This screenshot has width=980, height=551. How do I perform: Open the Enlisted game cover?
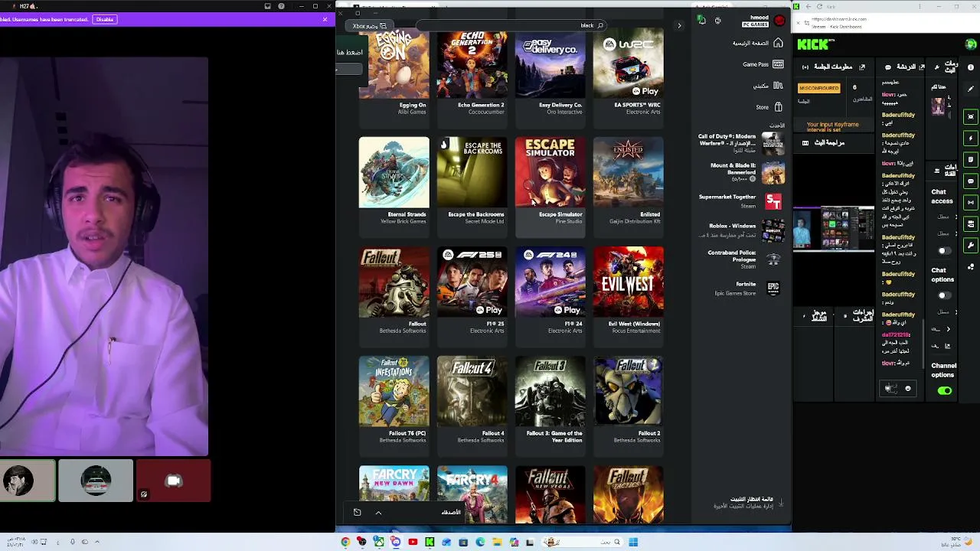pyautogui.click(x=629, y=172)
